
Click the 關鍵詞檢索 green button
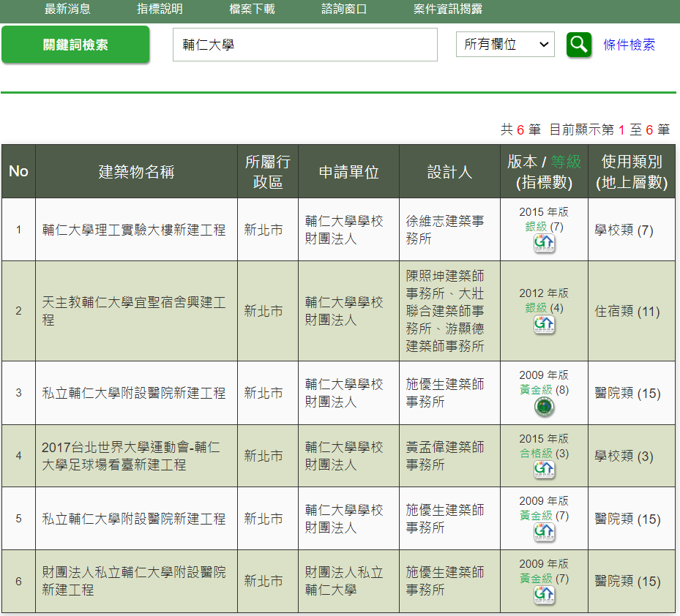(x=75, y=45)
